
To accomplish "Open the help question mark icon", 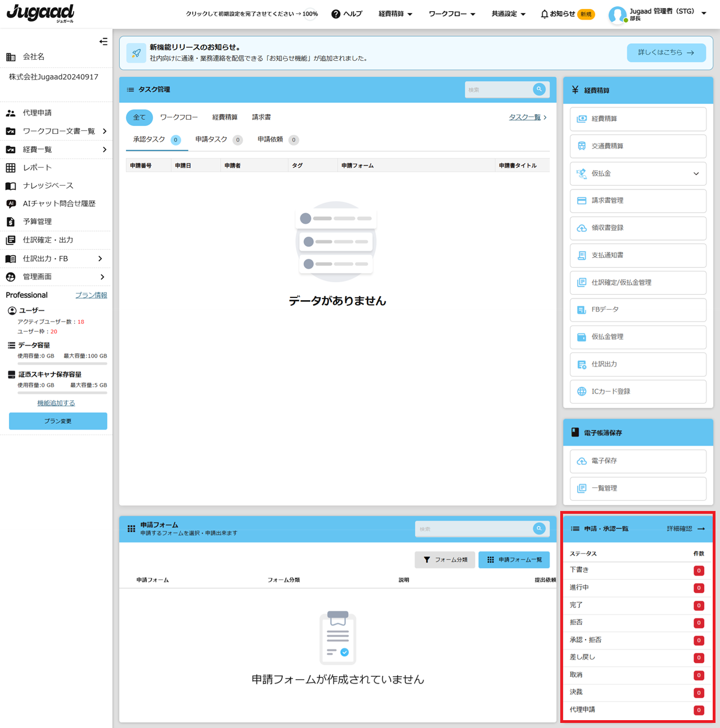I will 336,14.
